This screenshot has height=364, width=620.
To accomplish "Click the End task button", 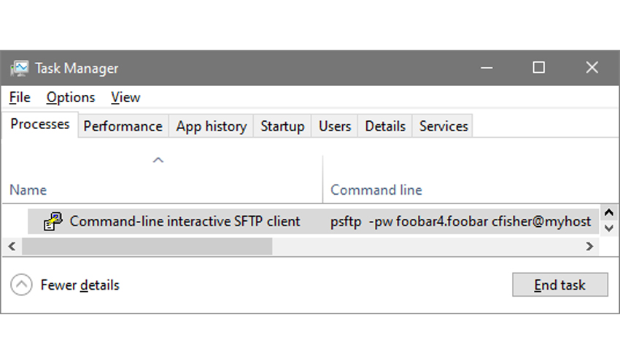I will [560, 284].
